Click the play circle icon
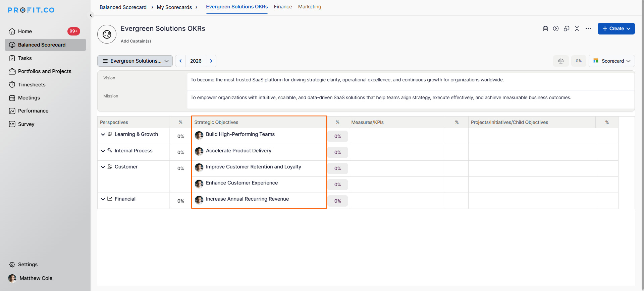Screen dimensions: 644x291 click(556, 29)
